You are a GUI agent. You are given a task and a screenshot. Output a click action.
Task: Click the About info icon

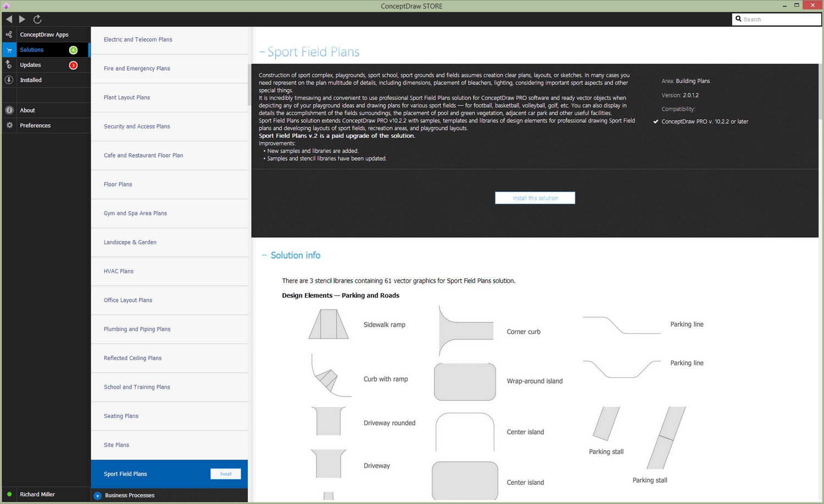click(9, 110)
